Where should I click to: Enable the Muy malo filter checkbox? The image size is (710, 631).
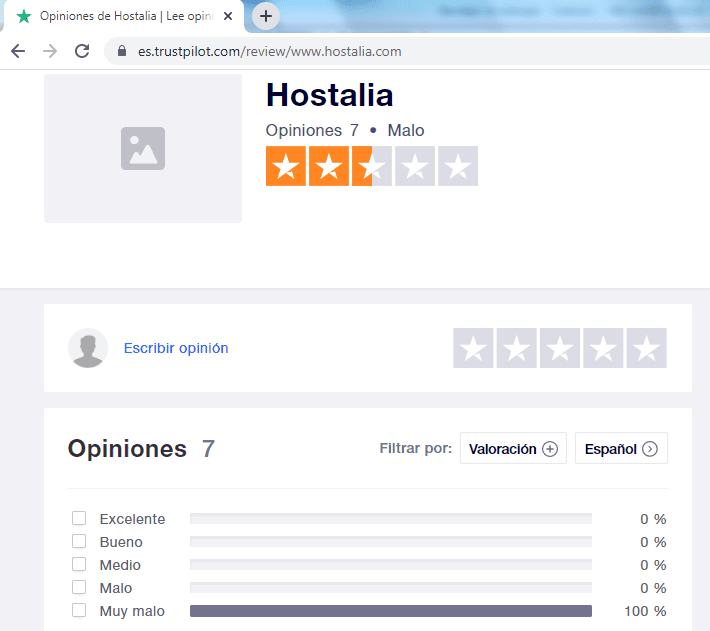click(79, 610)
